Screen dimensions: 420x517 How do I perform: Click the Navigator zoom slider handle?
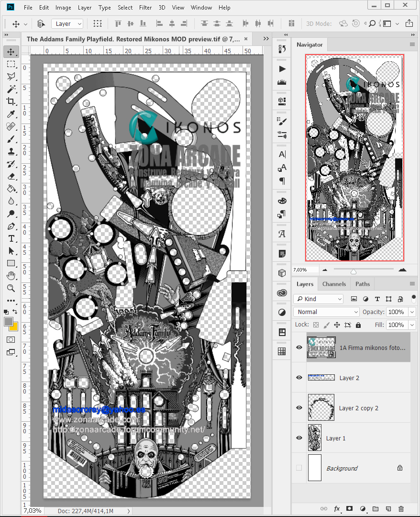tap(354, 272)
